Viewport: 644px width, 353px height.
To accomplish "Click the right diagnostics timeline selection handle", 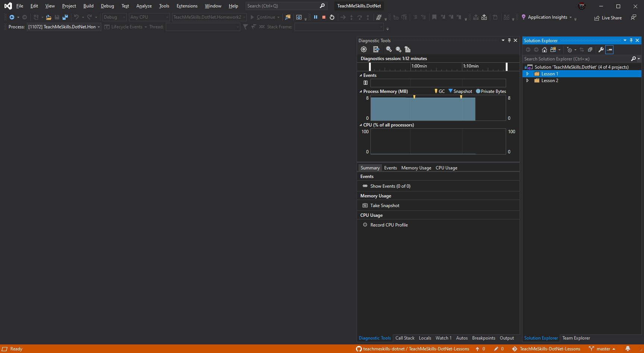I will click(x=506, y=66).
